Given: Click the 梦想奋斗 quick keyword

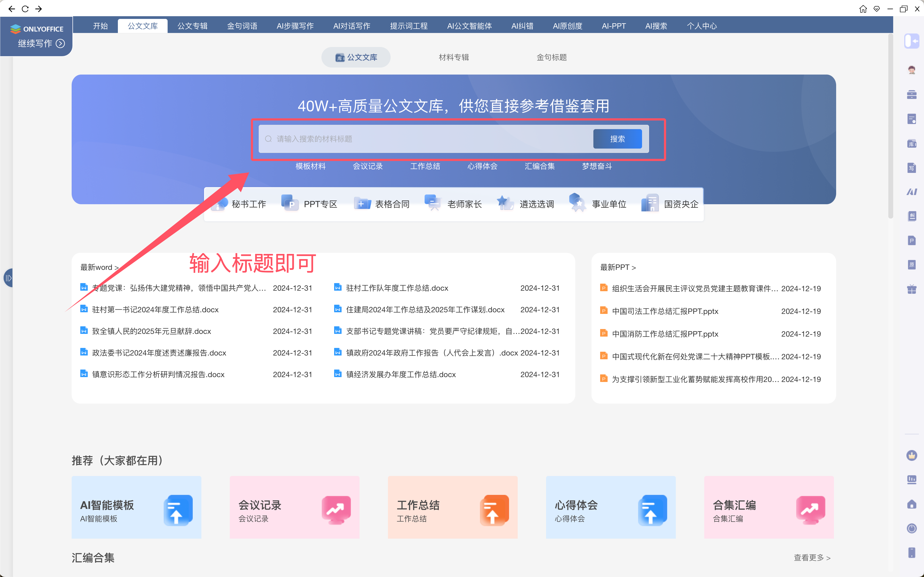Looking at the screenshot, I should click(597, 166).
